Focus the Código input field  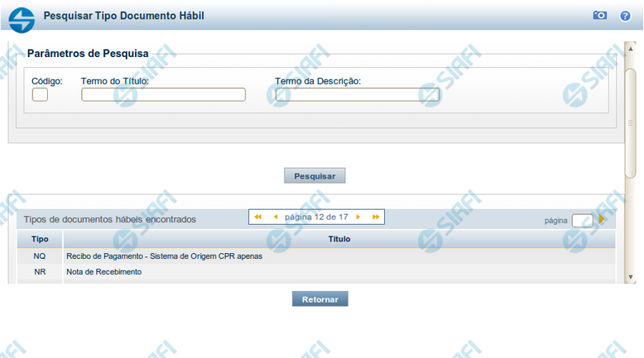click(x=40, y=95)
